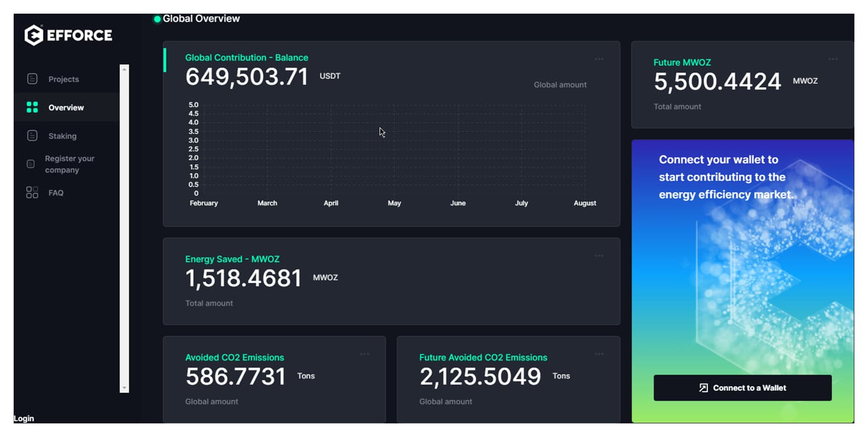
Task: Click the Projects sidebar icon
Action: (32, 79)
